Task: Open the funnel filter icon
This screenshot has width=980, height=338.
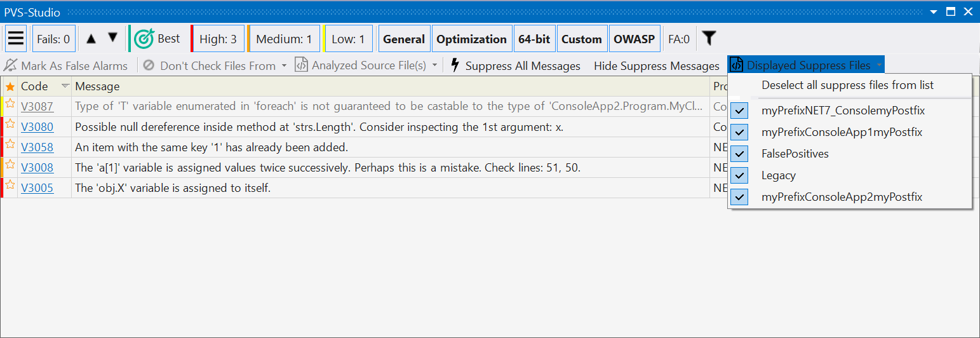Action: click(x=709, y=39)
